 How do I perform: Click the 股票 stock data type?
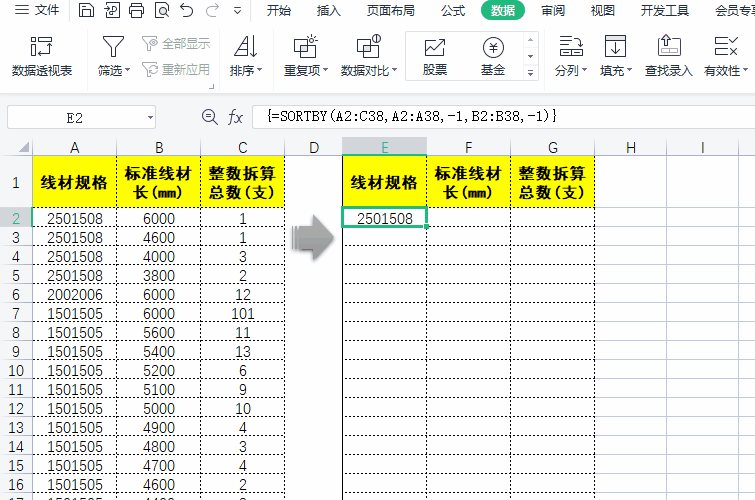click(x=435, y=56)
